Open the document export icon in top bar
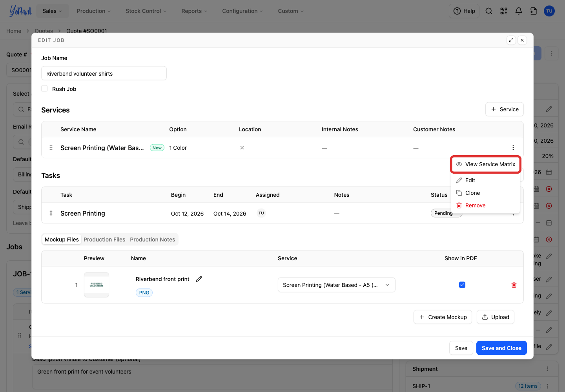This screenshot has height=392, width=565. tap(534, 11)
